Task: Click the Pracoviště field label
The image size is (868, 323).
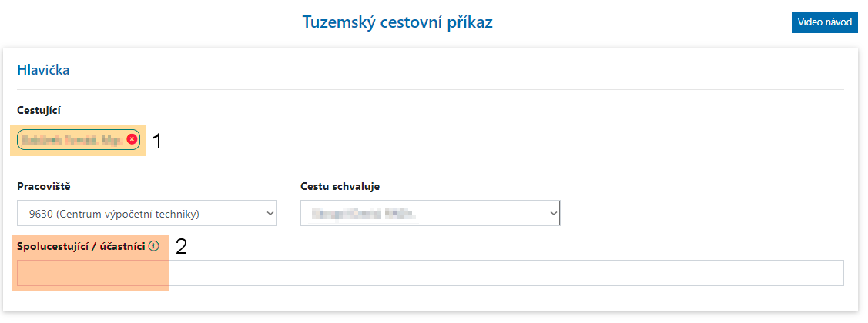Action: (43, 186)
